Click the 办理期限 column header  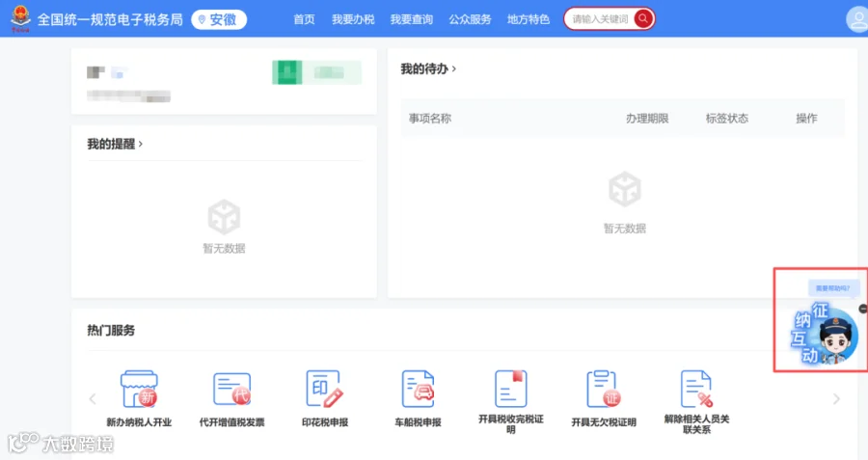(647, 118)
